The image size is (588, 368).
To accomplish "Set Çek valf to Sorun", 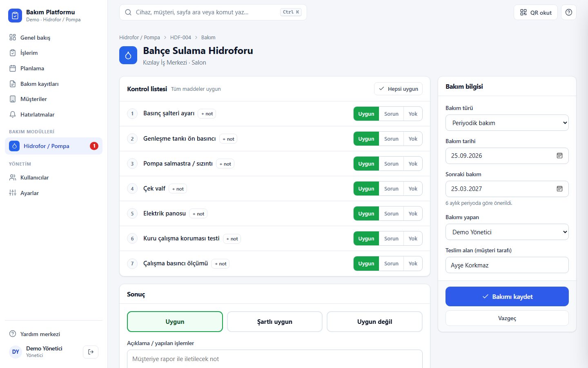I will tap(391, 188).
